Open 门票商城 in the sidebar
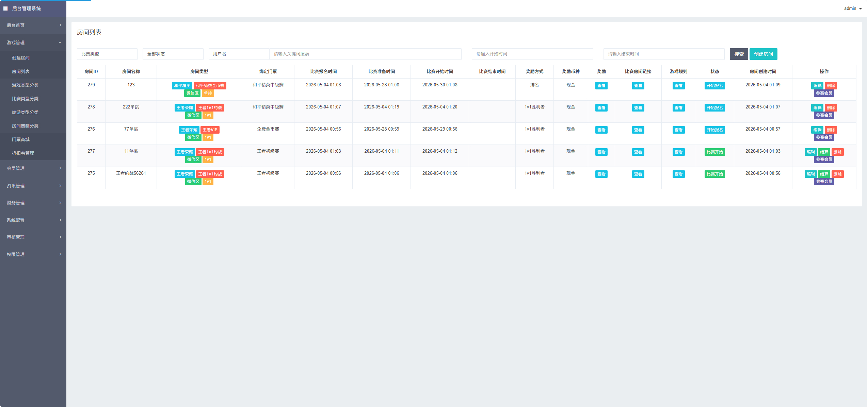The height and width of the screenshot is (407, 868). [x=33, y=139]
